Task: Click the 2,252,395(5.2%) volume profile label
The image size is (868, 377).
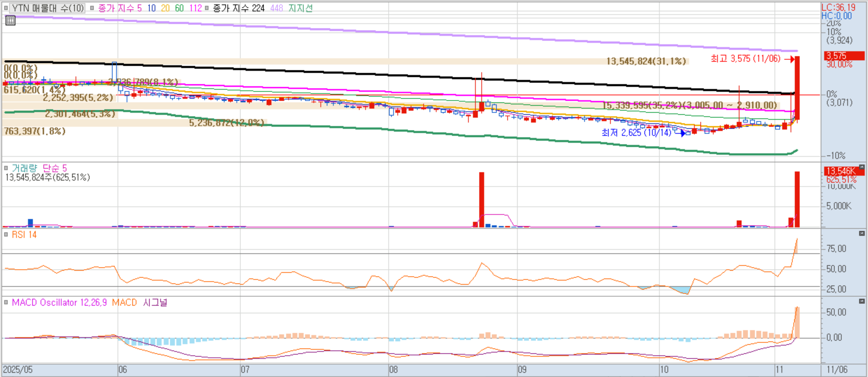Action: point(78,97)
